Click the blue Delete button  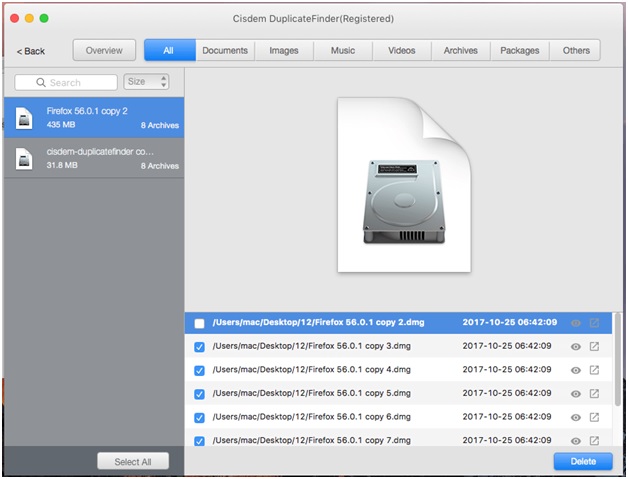pyautogui.click(x=583, y=461)
